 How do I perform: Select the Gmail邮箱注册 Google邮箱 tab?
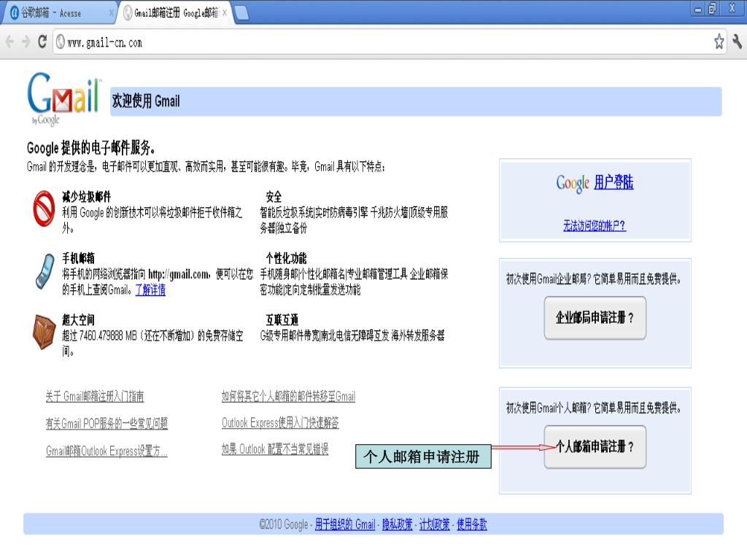pyautogui.click(x=175, y=13)
